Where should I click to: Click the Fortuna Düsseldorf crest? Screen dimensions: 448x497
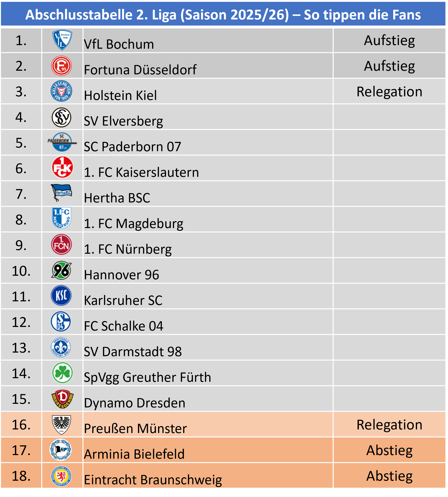(x=62, y=66)
